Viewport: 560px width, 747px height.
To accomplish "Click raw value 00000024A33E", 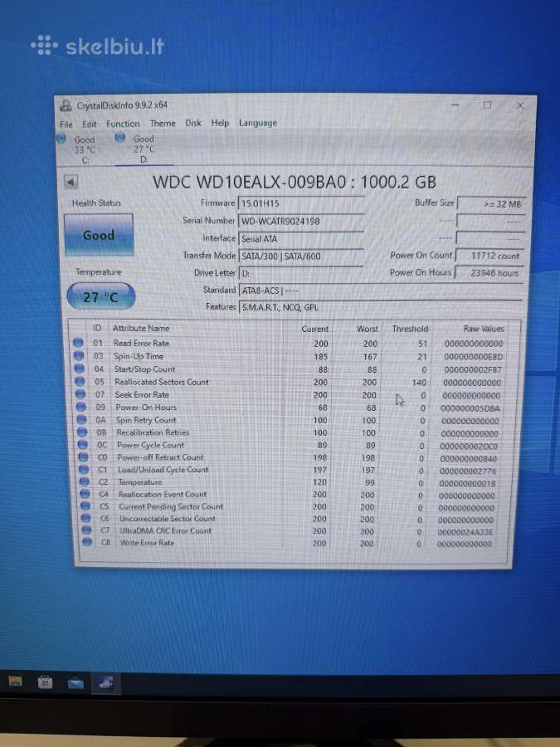I will point(465,532).
